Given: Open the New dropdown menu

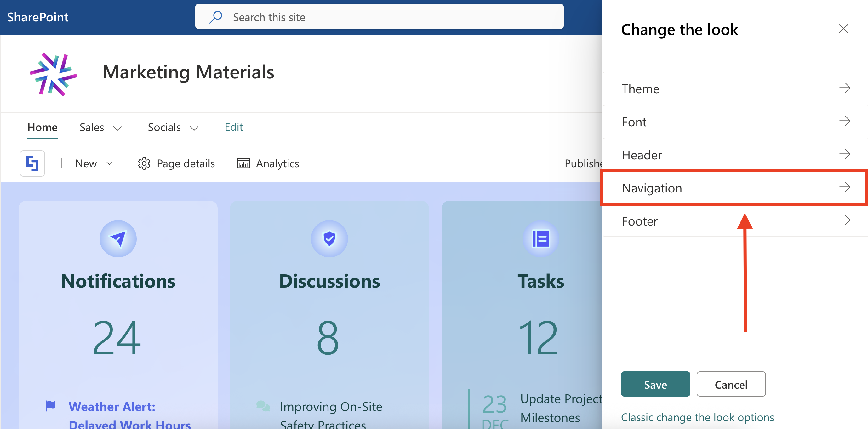Looking at the screenshot, I should 110,163.
